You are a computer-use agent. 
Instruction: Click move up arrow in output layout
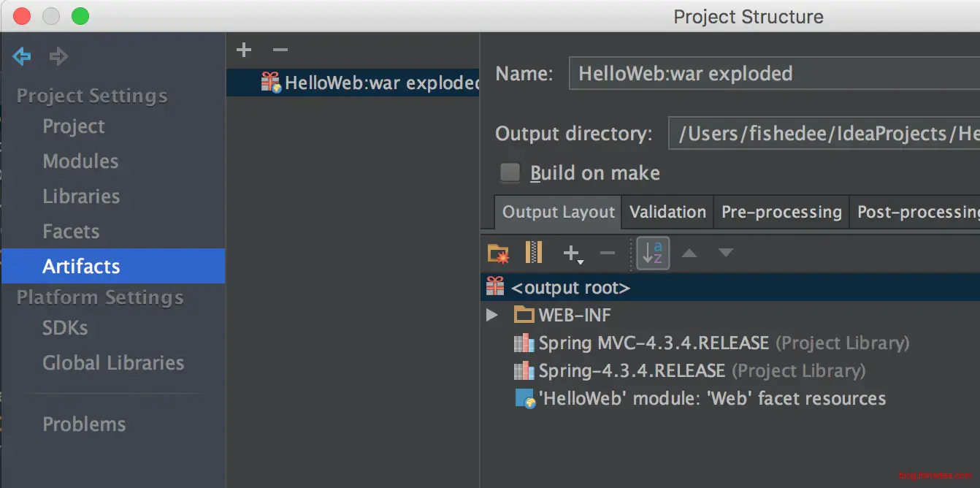689,253
